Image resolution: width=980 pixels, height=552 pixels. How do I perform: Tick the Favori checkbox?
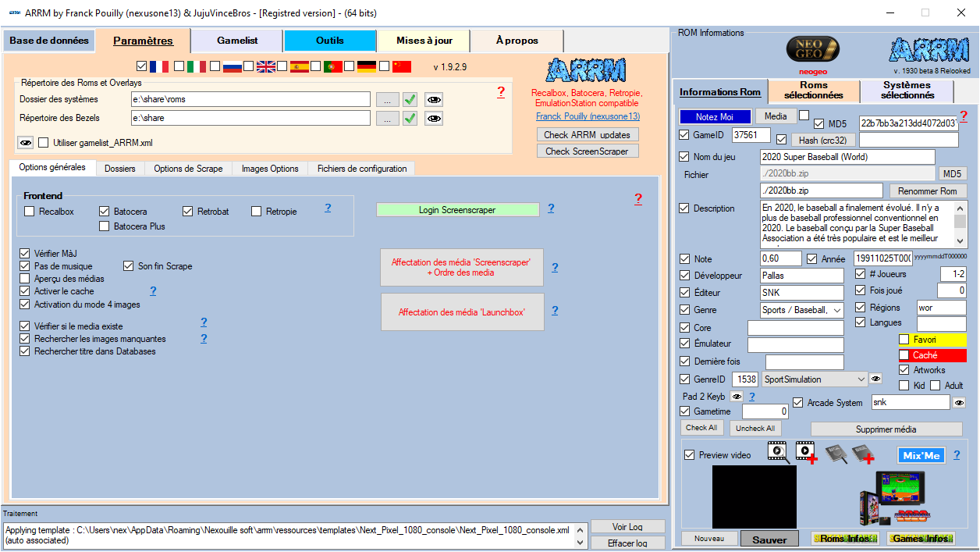(904, 340)
